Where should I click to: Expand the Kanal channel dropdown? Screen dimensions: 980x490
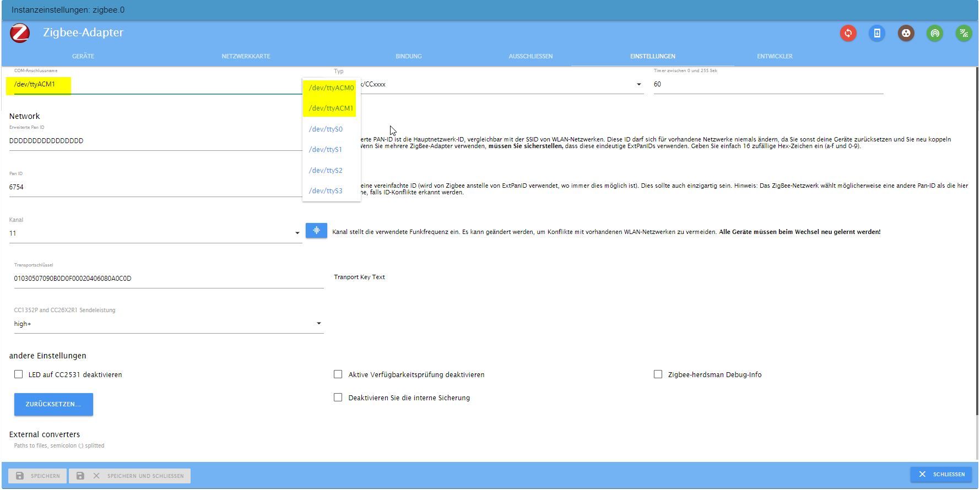tap(155, 233)
